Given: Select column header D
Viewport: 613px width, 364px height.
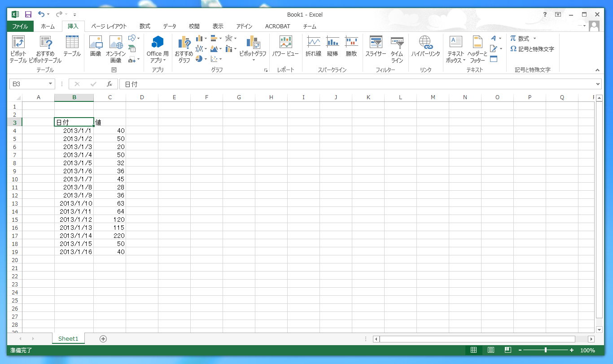Looking at the screenshot, I should [x=142, y=97].
